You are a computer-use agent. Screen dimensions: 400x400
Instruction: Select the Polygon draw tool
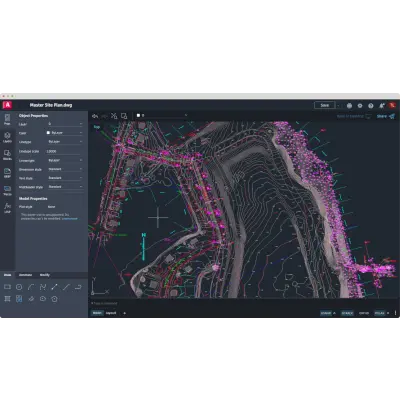[54, 299]
